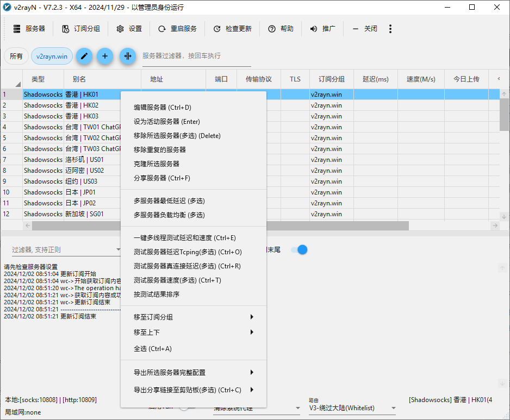Choose 测试服务器速度(多选) (Ctrl+T)
The width and height of the screenshot is (510, 420).
(193, 280)
